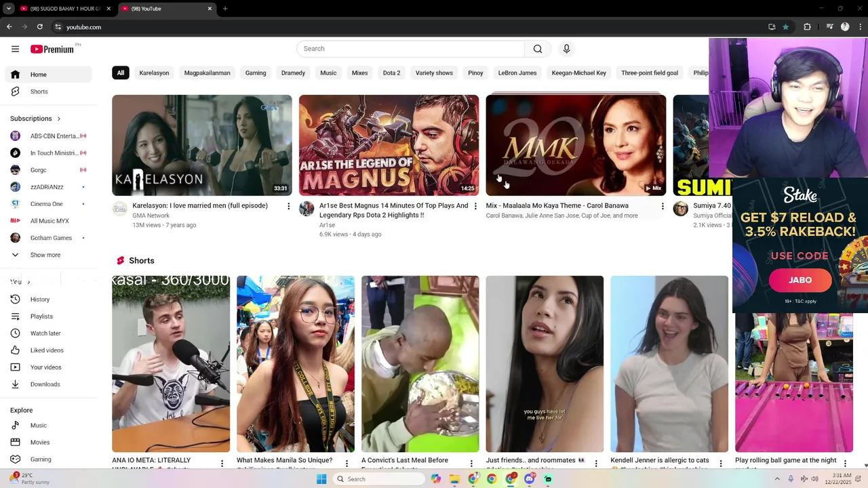The width and height of the screenshot is (868, 488).
Task: Select the Three-point field goal chip
Action: [650, 73]
